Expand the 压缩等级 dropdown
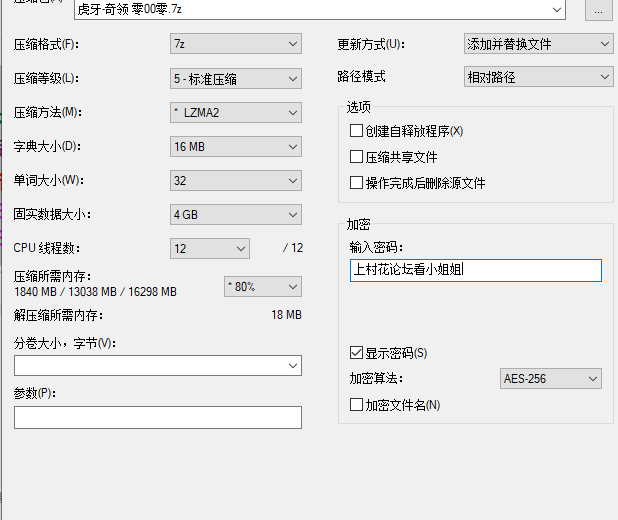Viewport: 618px width, 520px height. [235, 78]
